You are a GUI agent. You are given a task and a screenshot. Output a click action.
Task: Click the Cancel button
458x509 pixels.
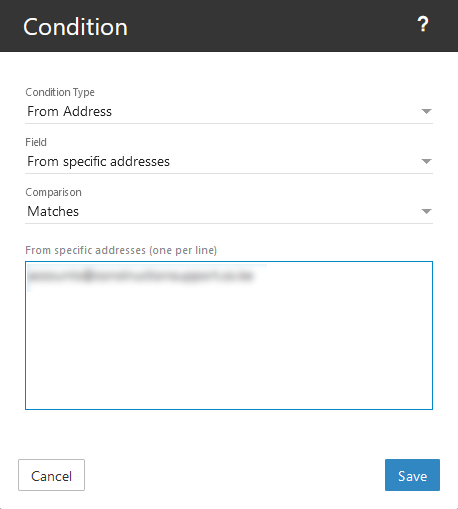[x=51, y=475]
